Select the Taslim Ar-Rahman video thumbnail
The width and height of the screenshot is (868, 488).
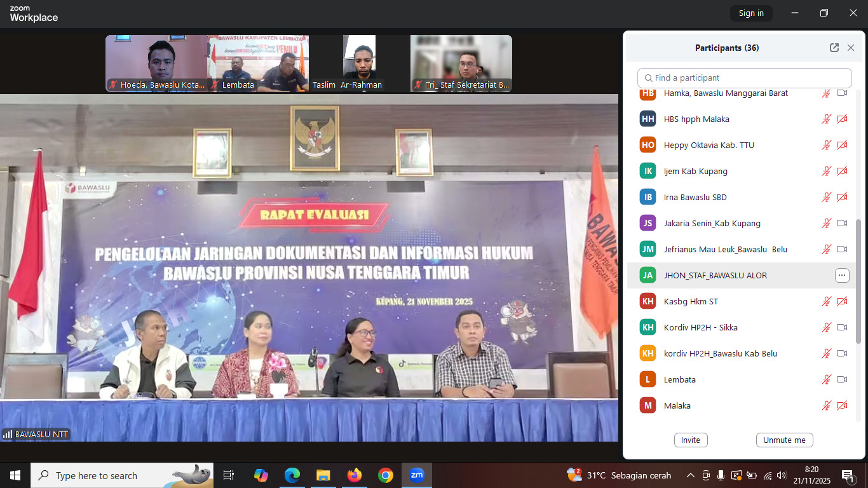pyautogui.click(x=360, y=64)
